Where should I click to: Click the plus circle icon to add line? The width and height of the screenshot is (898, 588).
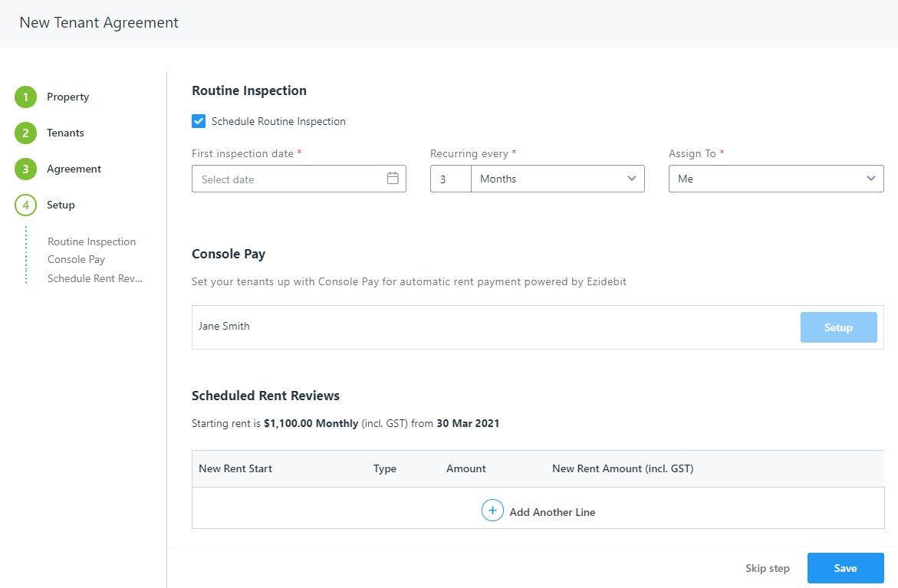[492, 511]
